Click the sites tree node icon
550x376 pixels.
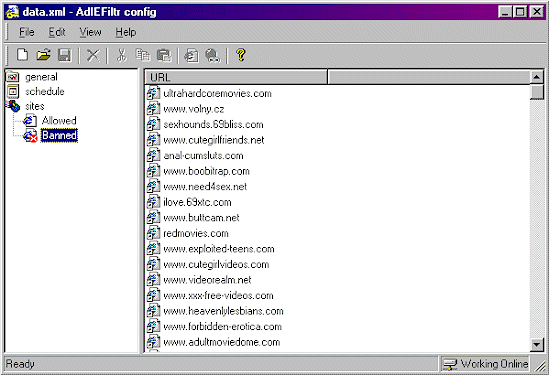pos(13,106)
